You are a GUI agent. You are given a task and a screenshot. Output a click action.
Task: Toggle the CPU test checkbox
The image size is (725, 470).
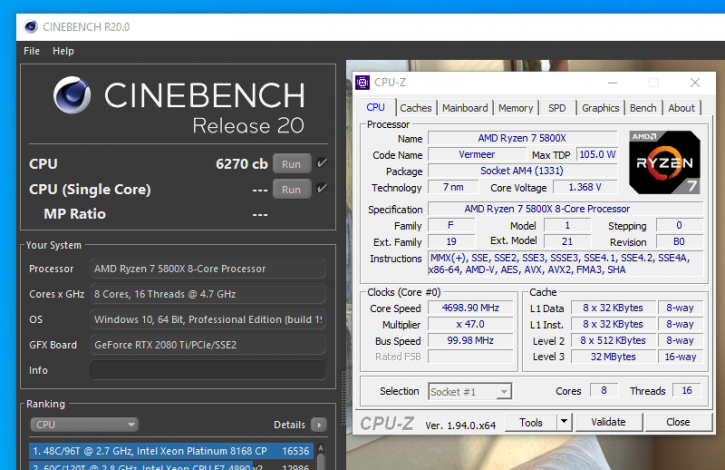pyautogui.click(x=321, y=163)
